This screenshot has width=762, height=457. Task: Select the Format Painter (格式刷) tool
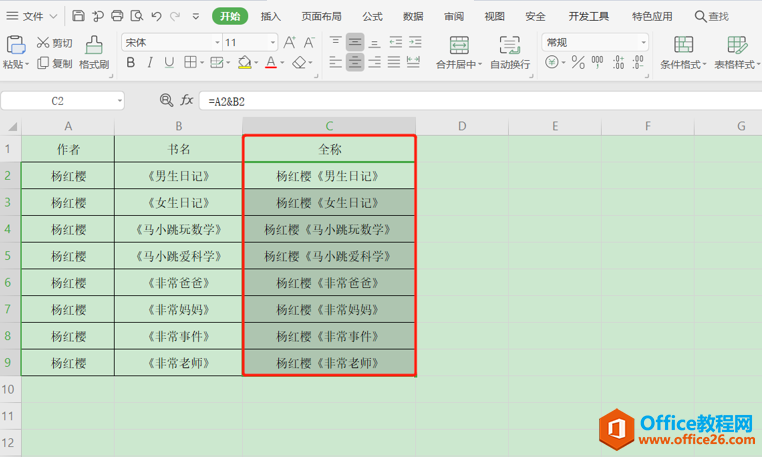click(94, 53)
